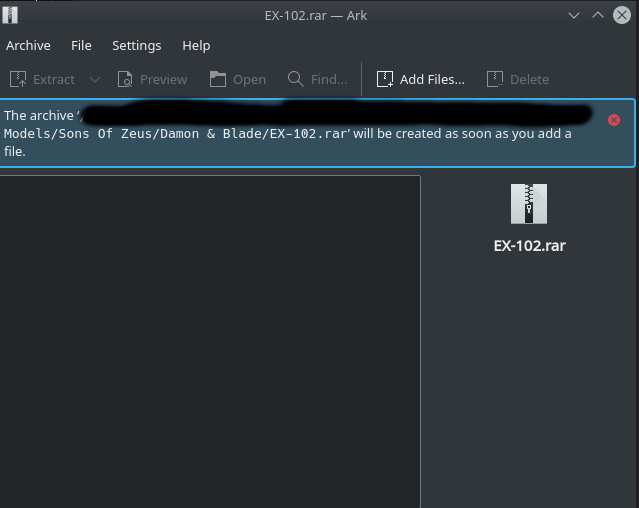Expand the Extract dropdown arrow
Screen dimensions: 639x508
pos(95,79)
